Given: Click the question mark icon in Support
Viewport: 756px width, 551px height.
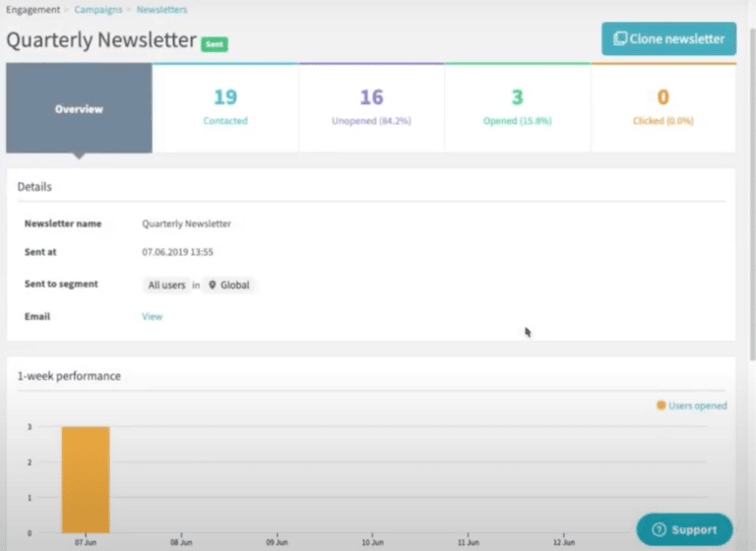Looking at the screenshot, I should point(660,529).
